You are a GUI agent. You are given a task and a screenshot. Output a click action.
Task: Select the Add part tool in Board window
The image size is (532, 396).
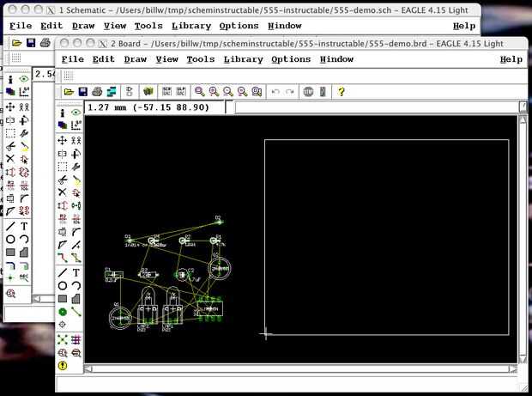point(76,192)
